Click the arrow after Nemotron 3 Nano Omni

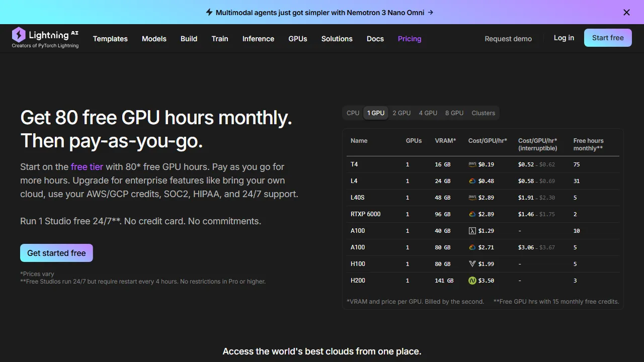point(430,12)
